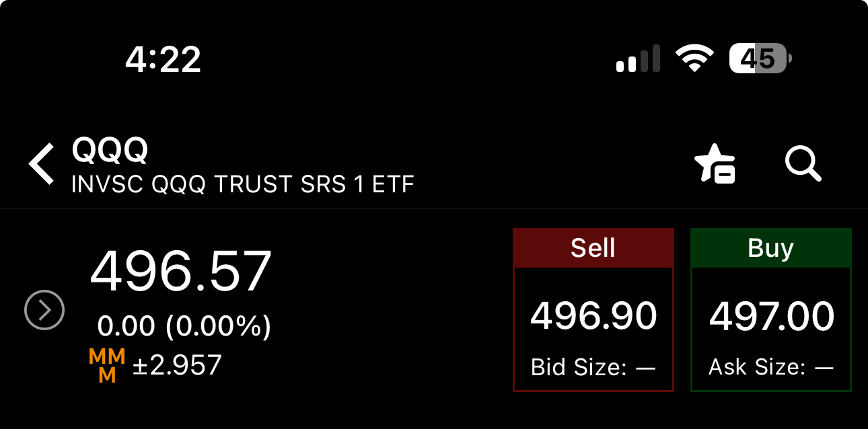Tap the orange MMM market maker icon

tap(107, 366)
